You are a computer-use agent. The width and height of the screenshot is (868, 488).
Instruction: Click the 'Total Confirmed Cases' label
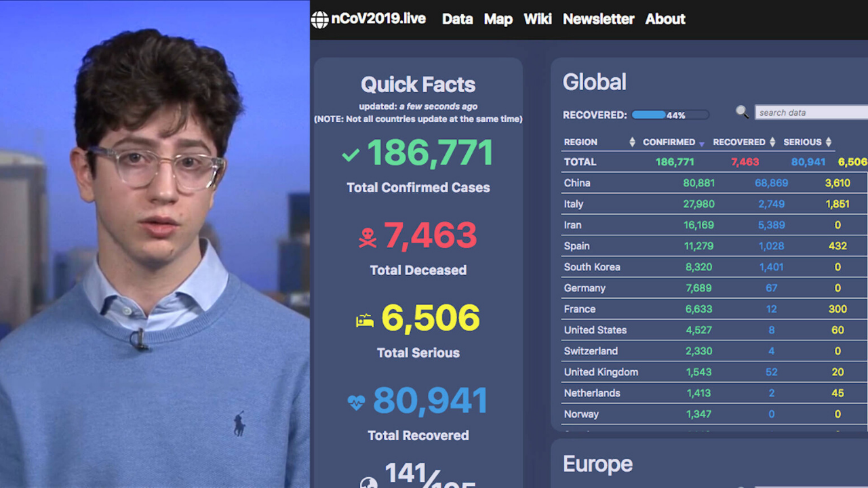[418, 188]
